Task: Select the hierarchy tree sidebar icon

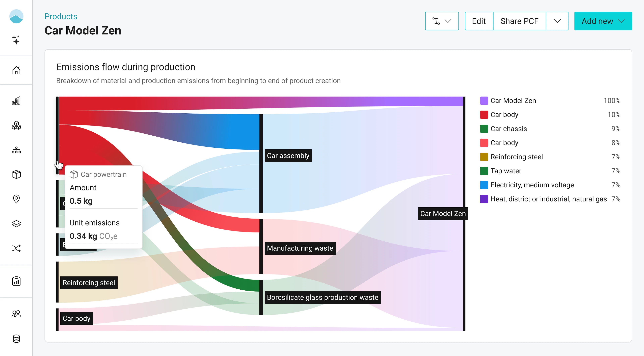Action: (16, 150)
